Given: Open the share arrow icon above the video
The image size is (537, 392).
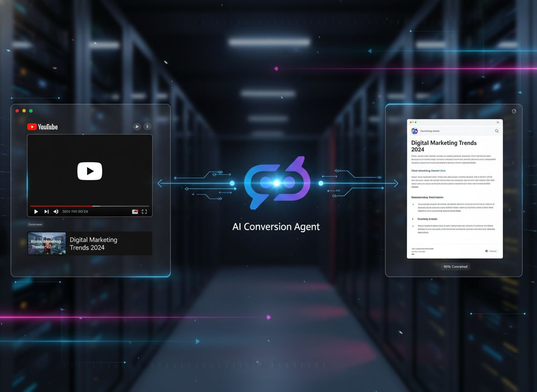Looking at the screenshot, I should point(137,127).
